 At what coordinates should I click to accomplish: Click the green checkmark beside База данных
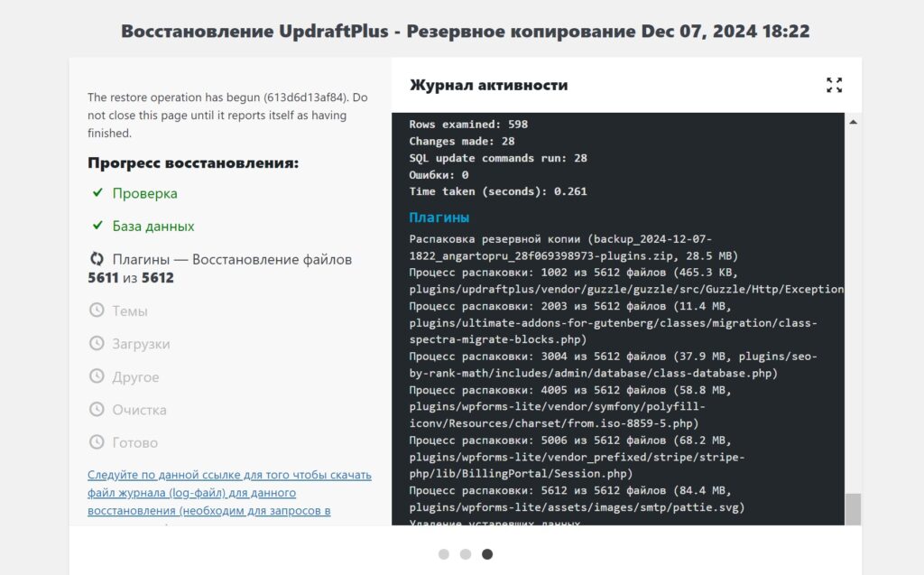(97, 226)
